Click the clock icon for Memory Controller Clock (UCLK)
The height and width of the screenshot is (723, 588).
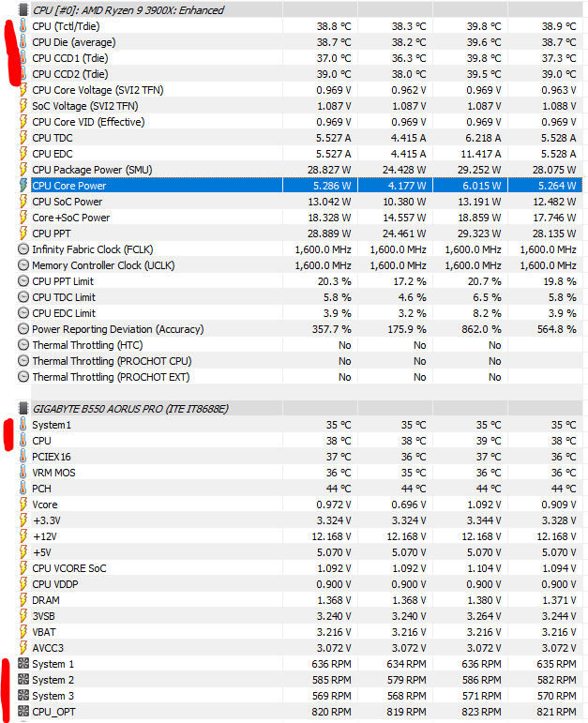point(23,265)
